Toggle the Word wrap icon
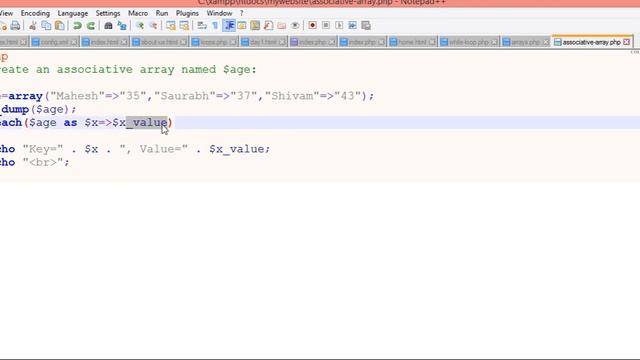The width and height of the screenshot is (640, 360). pyautogui.click(x=202, y=26)
